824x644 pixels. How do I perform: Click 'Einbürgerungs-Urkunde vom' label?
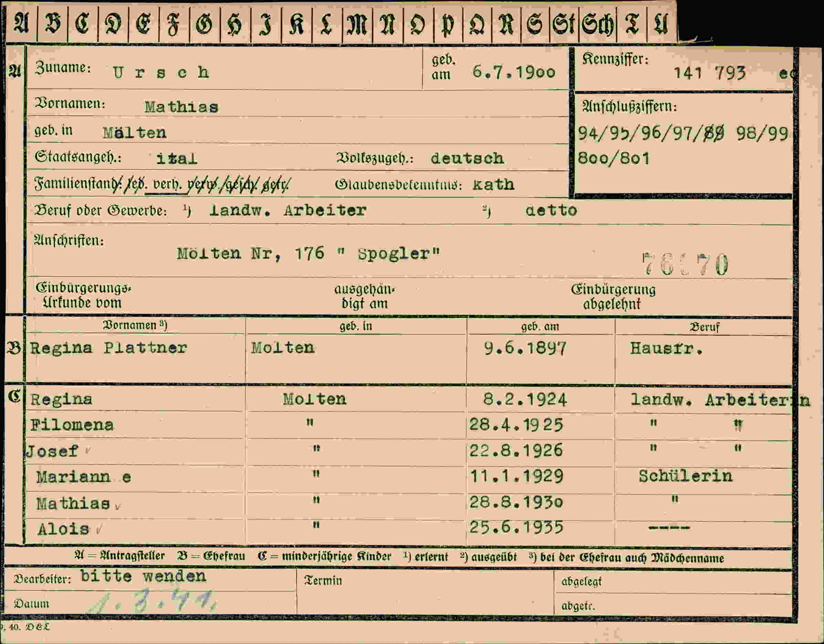[83, 295]
